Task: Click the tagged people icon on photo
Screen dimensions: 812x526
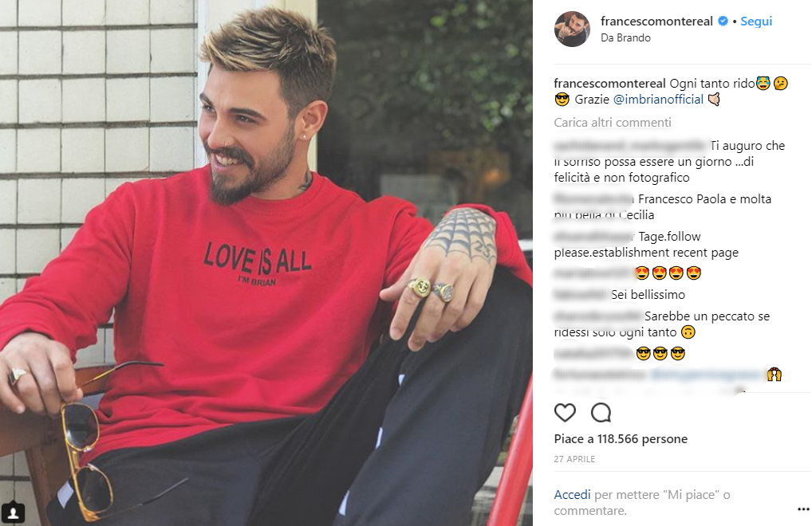Action: 14,512
